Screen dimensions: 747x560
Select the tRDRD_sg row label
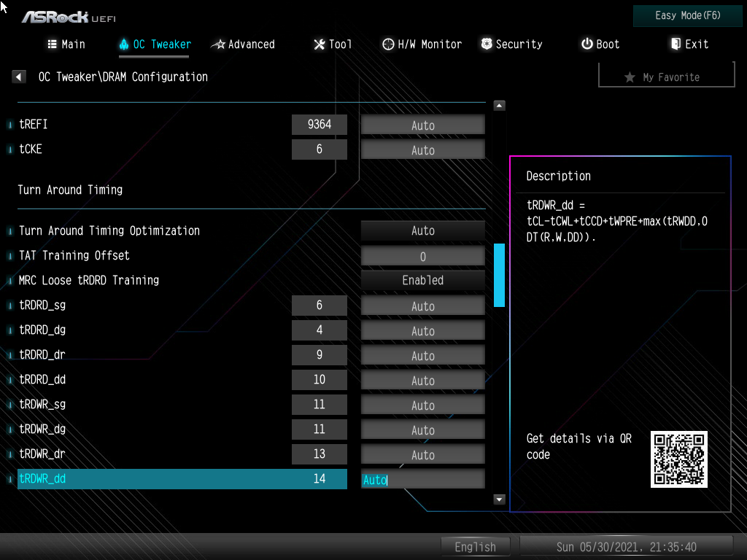point(42,306)
